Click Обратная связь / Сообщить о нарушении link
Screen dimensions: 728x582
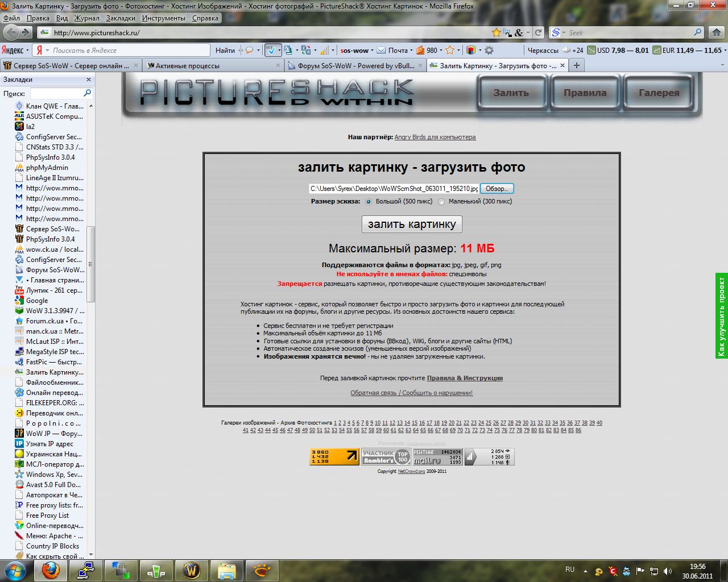point(412,393)
